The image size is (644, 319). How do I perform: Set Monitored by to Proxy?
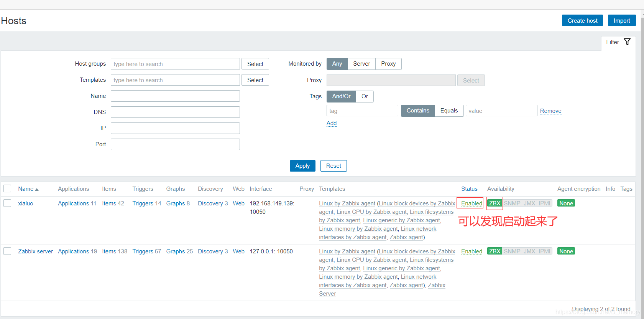388,64
